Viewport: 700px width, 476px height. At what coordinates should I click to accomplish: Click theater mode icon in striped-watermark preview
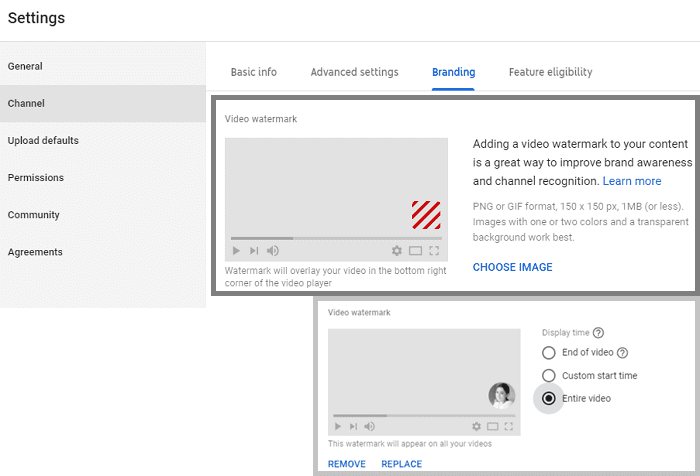point(415,251)
